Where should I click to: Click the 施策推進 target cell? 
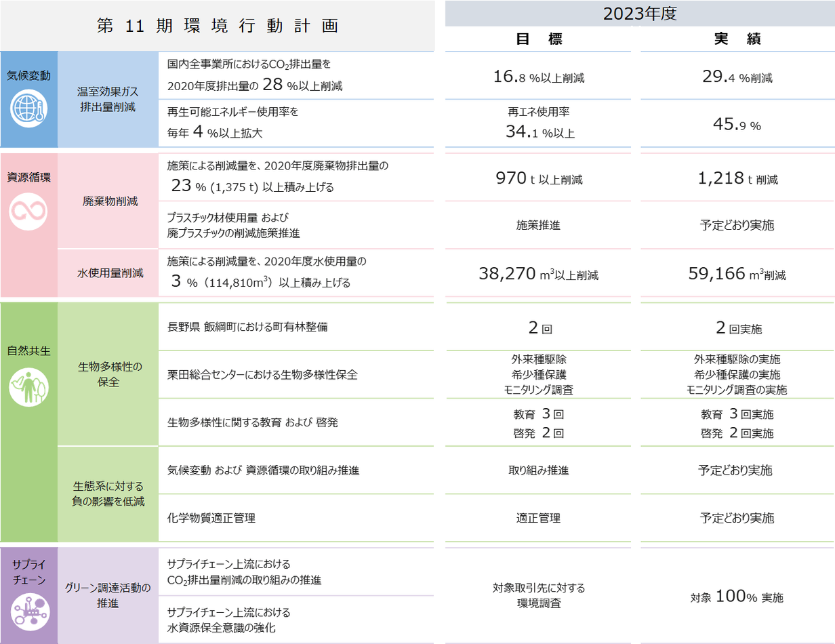(539, 226)
